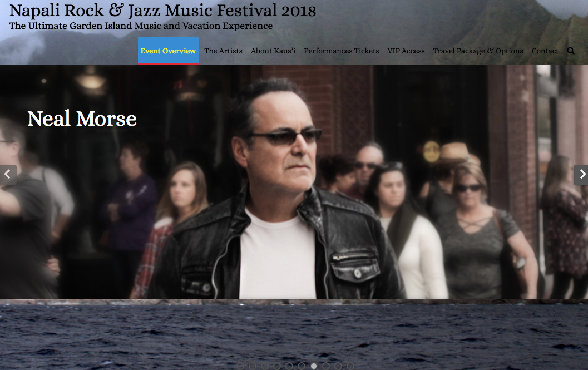Select the third slider pagination dot
Viewport: 588px width, 370px height.
pyautogui.click(x=265, y=366)
